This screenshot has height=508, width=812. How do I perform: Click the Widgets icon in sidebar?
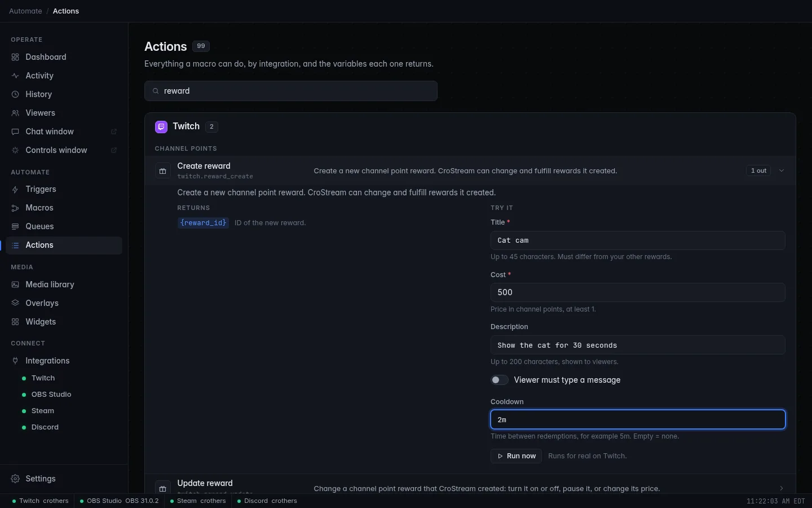point(15,322)
